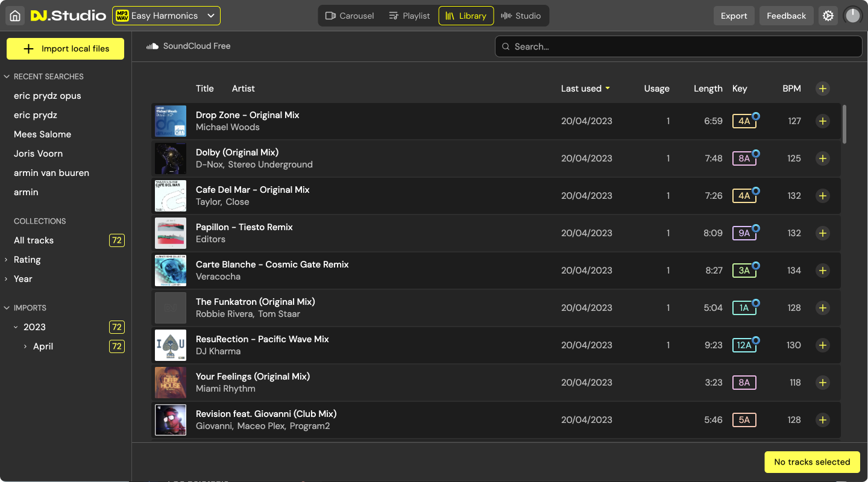Collapse the 2023 imports folder

click(16, 327)
